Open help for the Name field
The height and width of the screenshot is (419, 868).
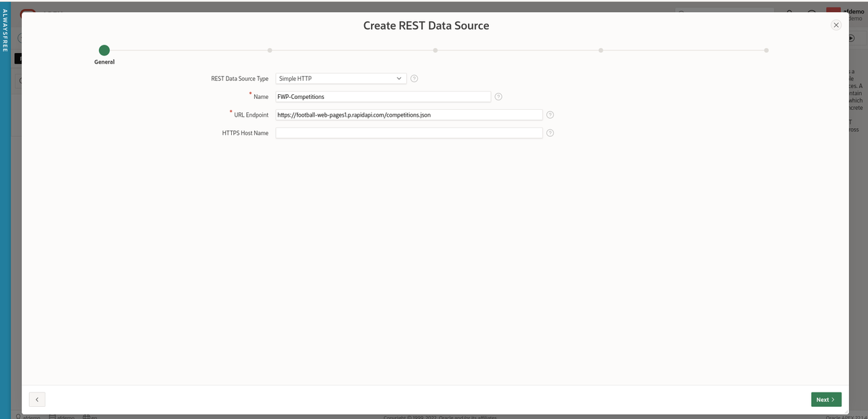coord(498,96)
